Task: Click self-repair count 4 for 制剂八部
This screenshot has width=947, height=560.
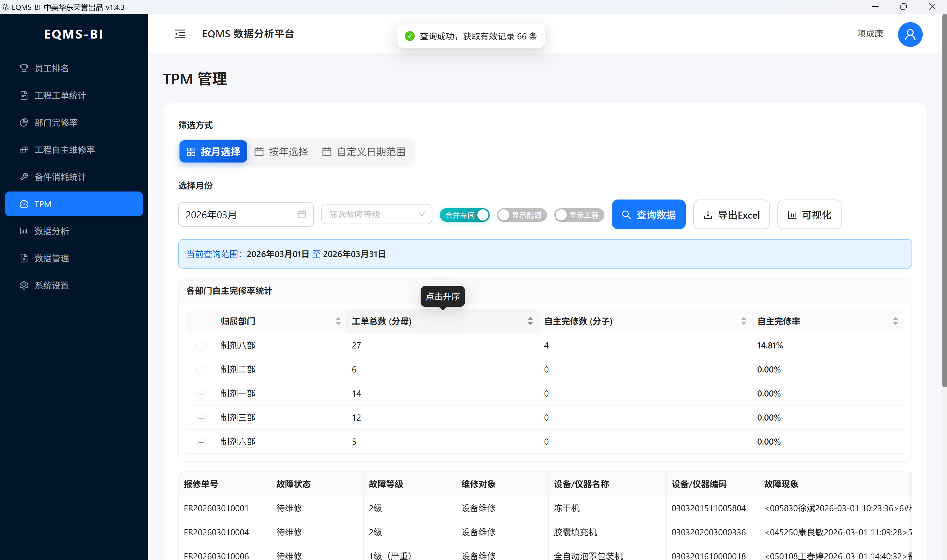Action: (546, 345)
